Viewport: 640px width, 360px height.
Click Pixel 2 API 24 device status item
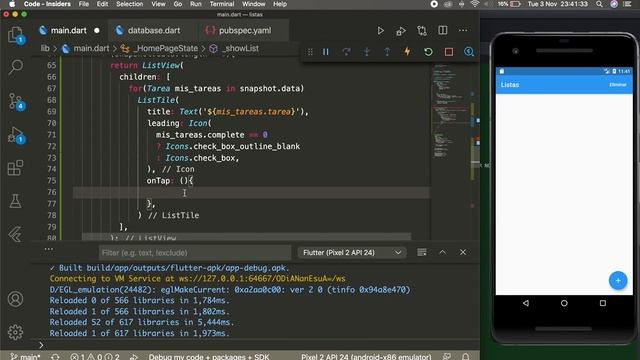click(366, 357)
